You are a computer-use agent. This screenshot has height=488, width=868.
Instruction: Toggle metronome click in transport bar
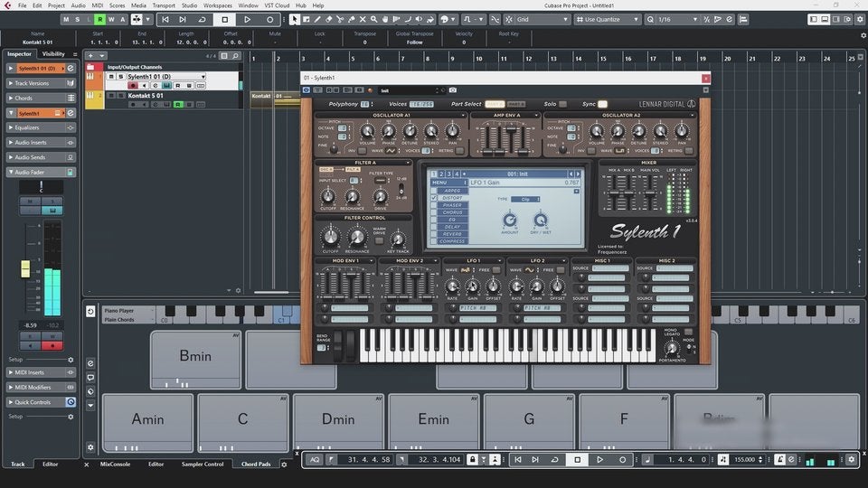click(x=779, y=459)
